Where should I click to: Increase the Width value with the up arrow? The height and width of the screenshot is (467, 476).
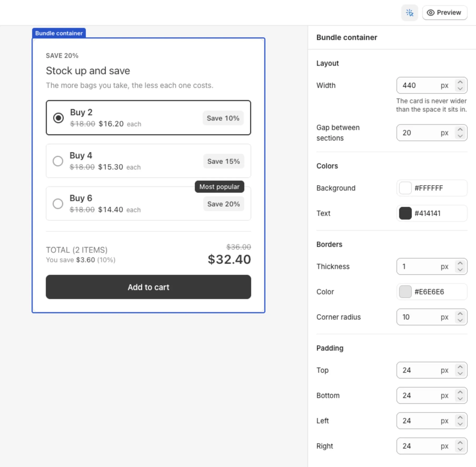click(460, 82)
